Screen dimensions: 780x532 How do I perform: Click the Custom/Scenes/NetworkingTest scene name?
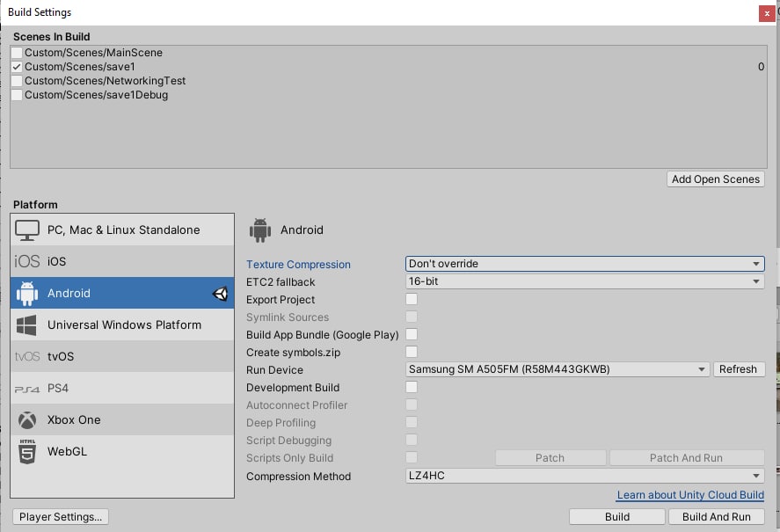tap(105, 81)
